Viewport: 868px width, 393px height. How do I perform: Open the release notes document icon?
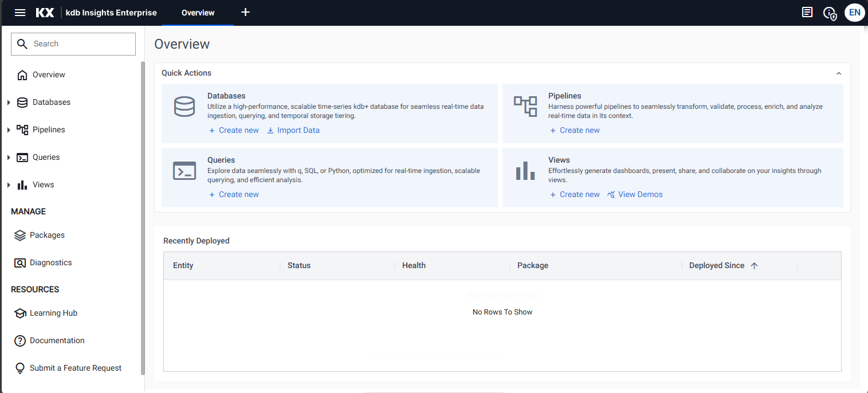click(x=807, y=13)
